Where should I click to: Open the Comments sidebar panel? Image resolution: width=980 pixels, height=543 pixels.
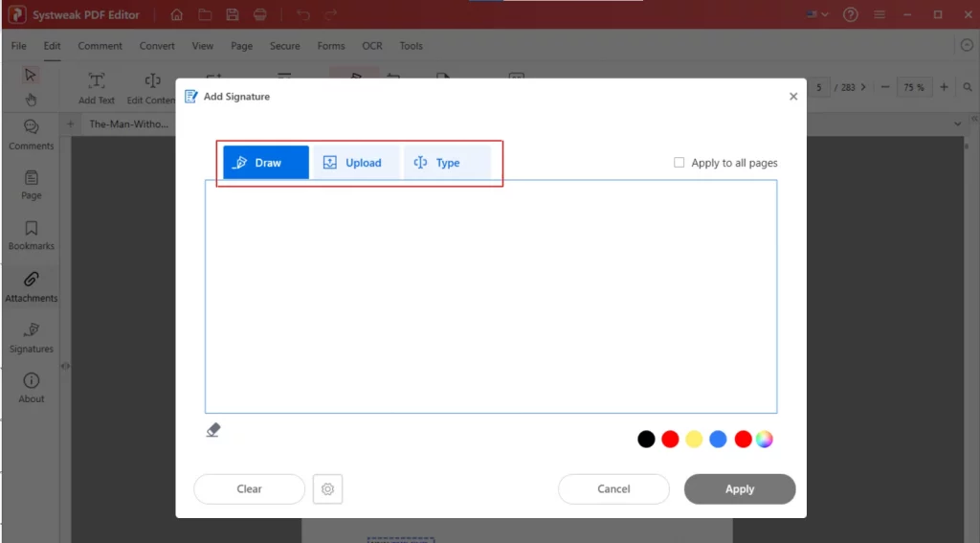click(x=32, y=134)
